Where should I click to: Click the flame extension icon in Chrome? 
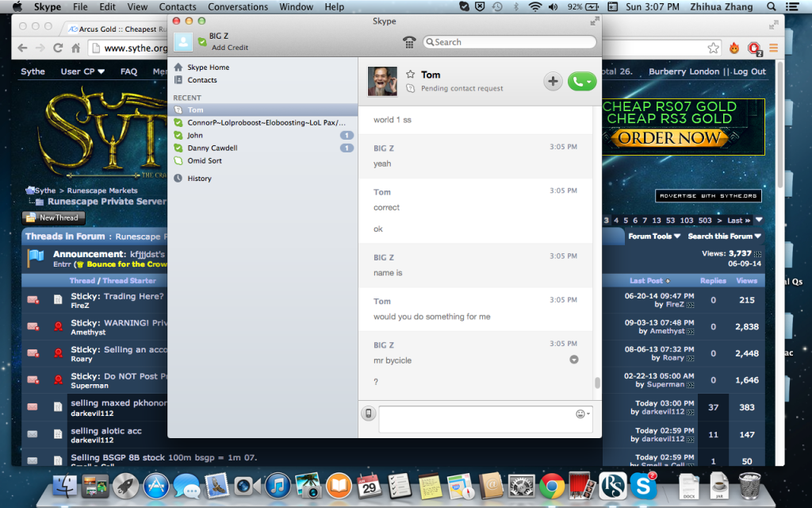(x=734, y=48)
